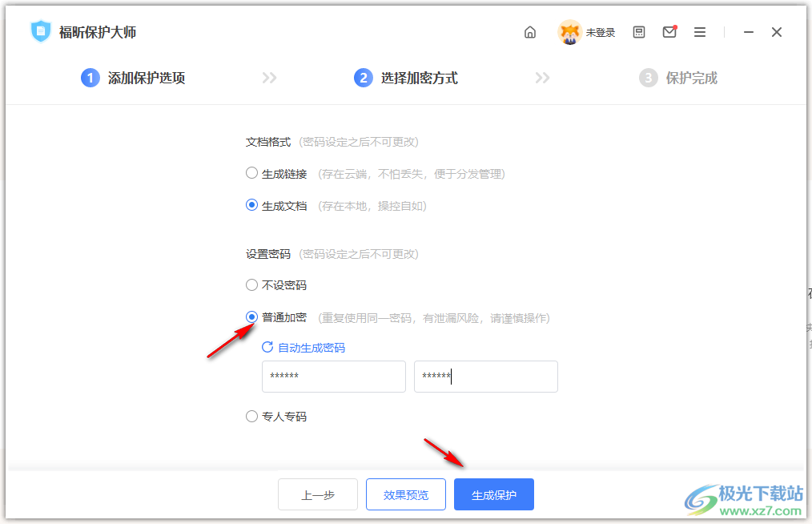Open the save records icon
The height and width of the screenshot is (524, 812).
tap(639, 32)
